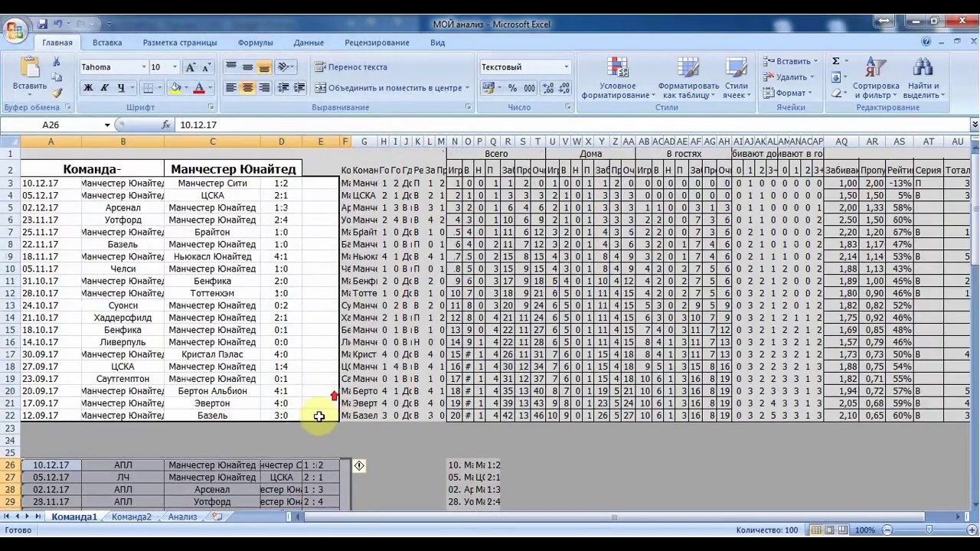This screenshot has height=551, width=980.
Task: Align text to the right
Action: [264, 88]
